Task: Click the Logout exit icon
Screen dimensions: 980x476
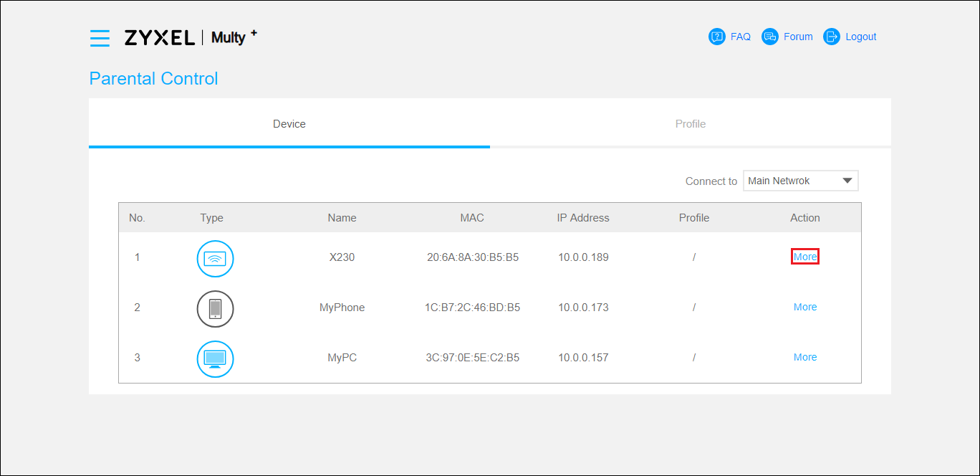Action: click(832, 37)
